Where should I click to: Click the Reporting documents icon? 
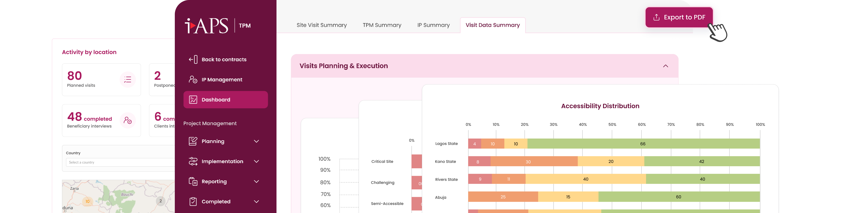coord(193,181)
